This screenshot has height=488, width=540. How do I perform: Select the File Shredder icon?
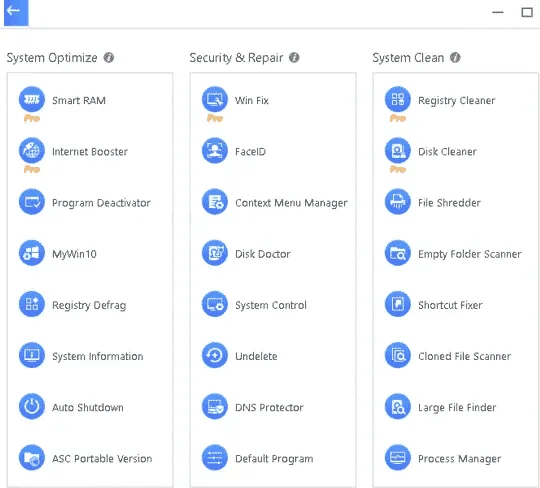[398, 202]
